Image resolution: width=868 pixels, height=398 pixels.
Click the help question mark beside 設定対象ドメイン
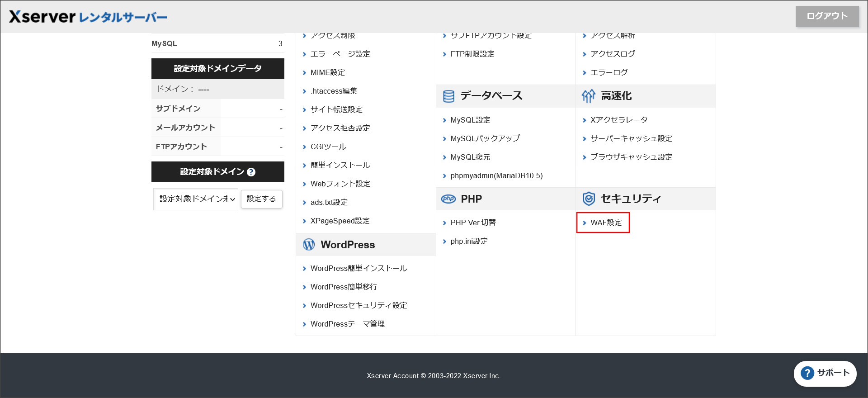[x=251, y=172]
